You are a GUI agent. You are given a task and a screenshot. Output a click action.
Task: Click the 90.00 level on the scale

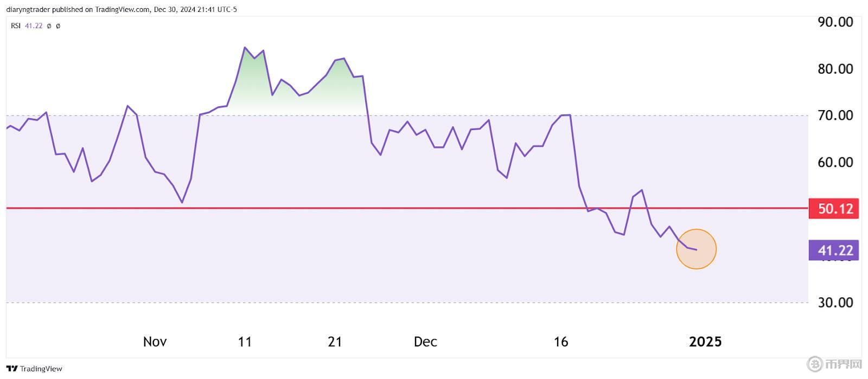[835, 22]
